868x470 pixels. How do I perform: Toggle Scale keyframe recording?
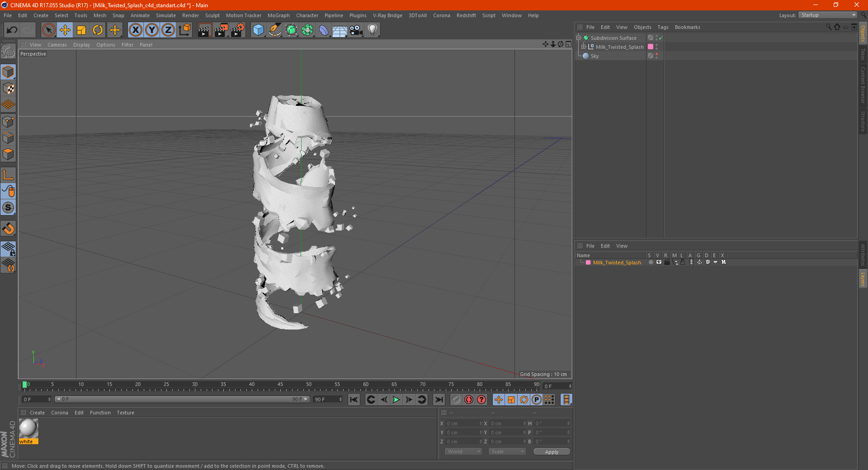[511, 399]
